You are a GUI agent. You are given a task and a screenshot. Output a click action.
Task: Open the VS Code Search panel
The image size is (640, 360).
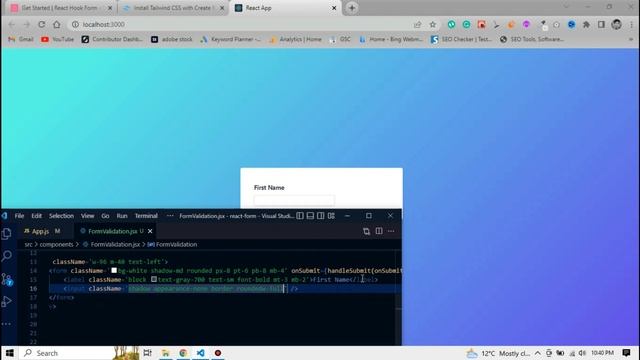(x=7, y=256)
